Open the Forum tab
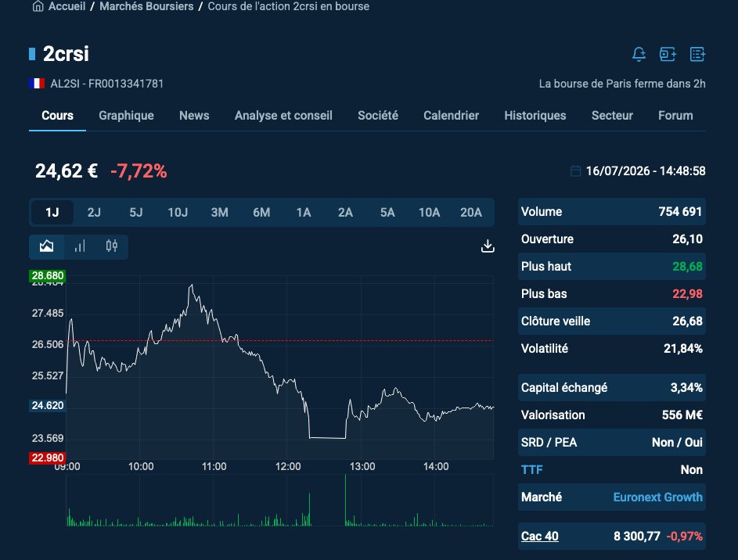The width and height of the screenshot is (738, 560). click(675, 116)
